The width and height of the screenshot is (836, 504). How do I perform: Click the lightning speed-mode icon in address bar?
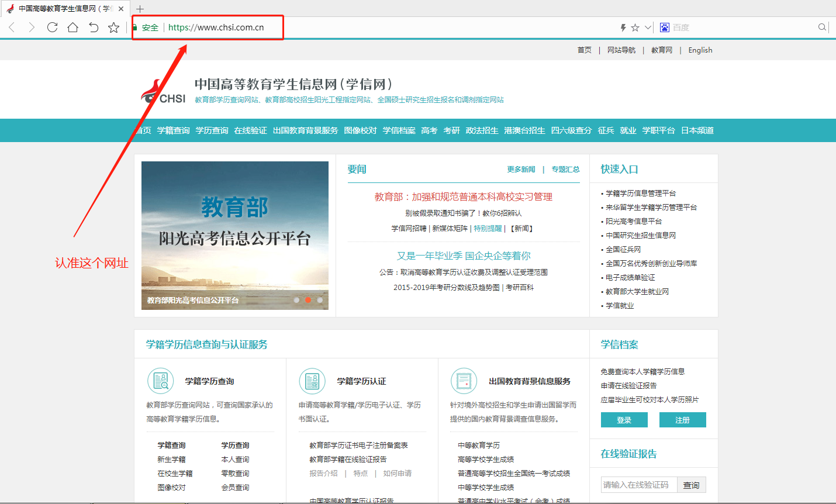click(x=623, y=27)
